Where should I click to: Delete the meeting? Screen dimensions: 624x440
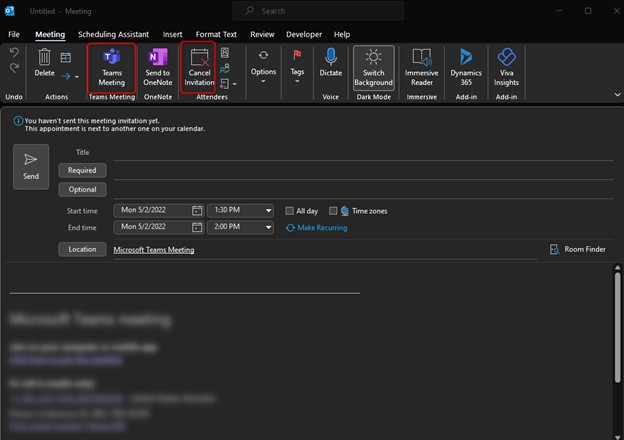coord(44,64)
